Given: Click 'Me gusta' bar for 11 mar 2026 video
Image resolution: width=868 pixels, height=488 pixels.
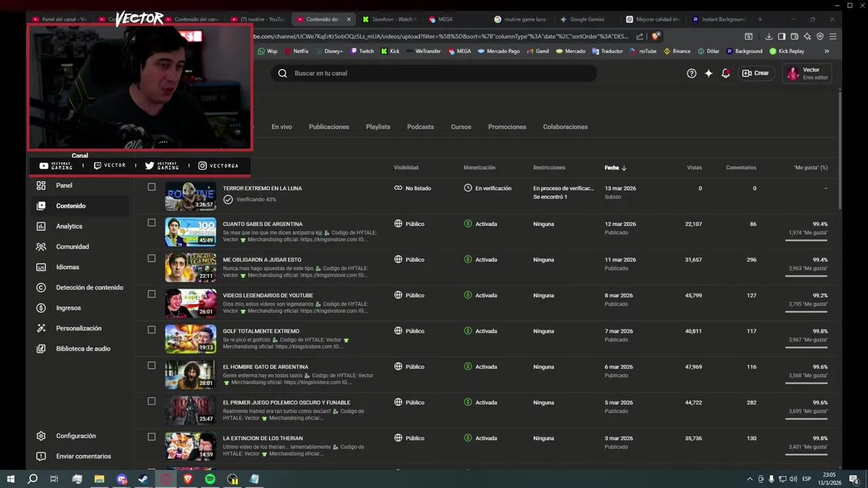Looking at the screenshot, I should point(806,277).
